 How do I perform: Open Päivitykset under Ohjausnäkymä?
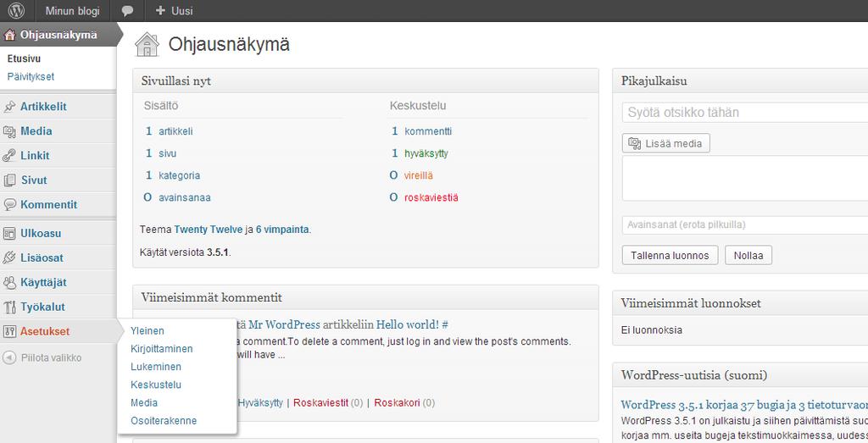tap(31, 77)
